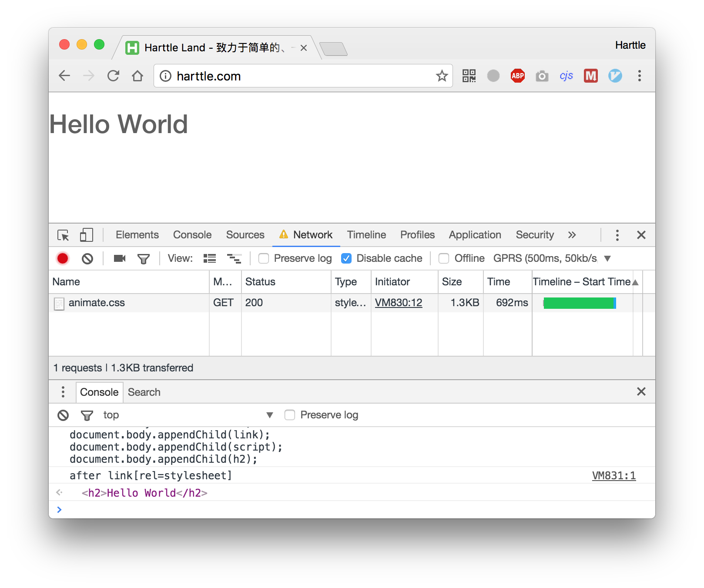Follow the VM831:1 source link

point(613,475)
